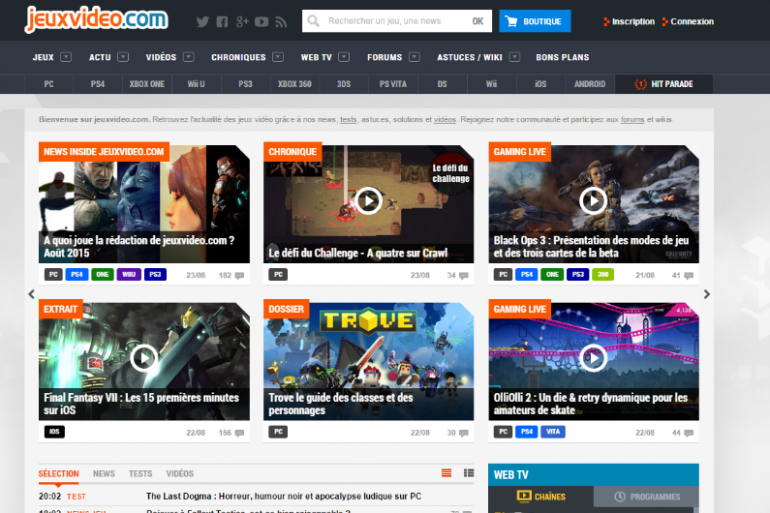This screenshot has width=770, height=513.
Task: Open 'A quoi joue la rédaction' thumbnail
Action: (144, 204)
